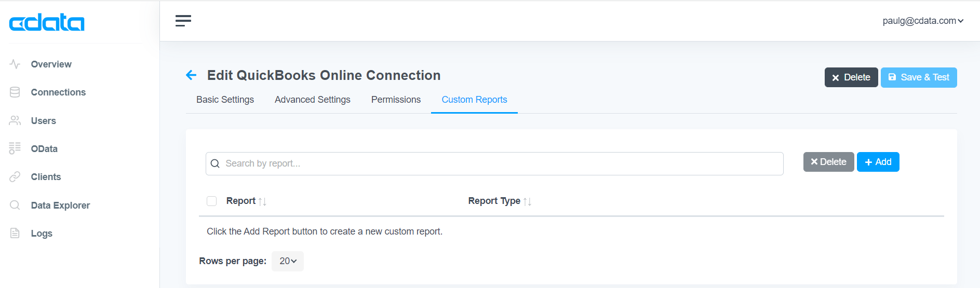Switch to the Basic Settings tab

225,100
